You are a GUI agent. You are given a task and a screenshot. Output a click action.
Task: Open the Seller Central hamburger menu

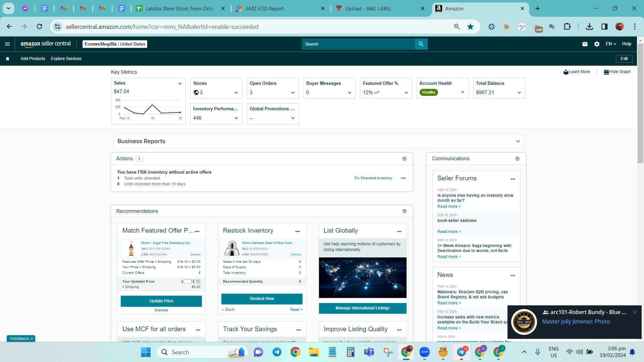(7, 44)
